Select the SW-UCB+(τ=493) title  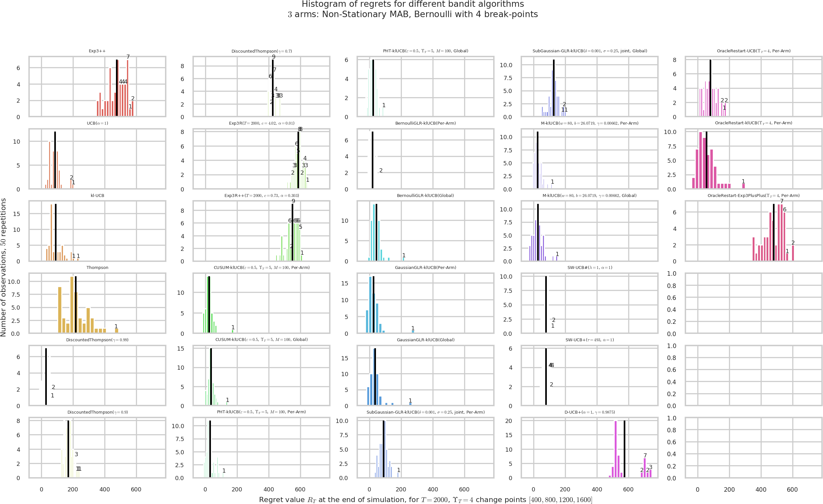[x=590, y=340]
